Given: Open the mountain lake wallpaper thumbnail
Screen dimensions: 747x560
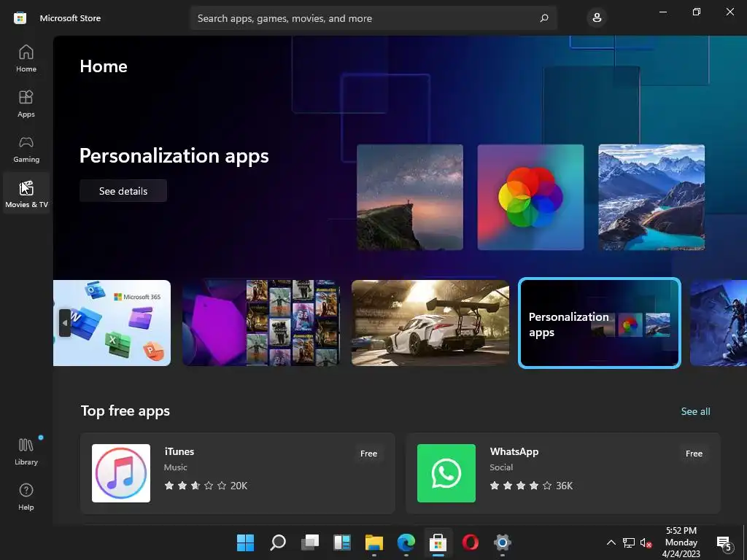Looking at the screenshot, I should click(x=651, y=197).
